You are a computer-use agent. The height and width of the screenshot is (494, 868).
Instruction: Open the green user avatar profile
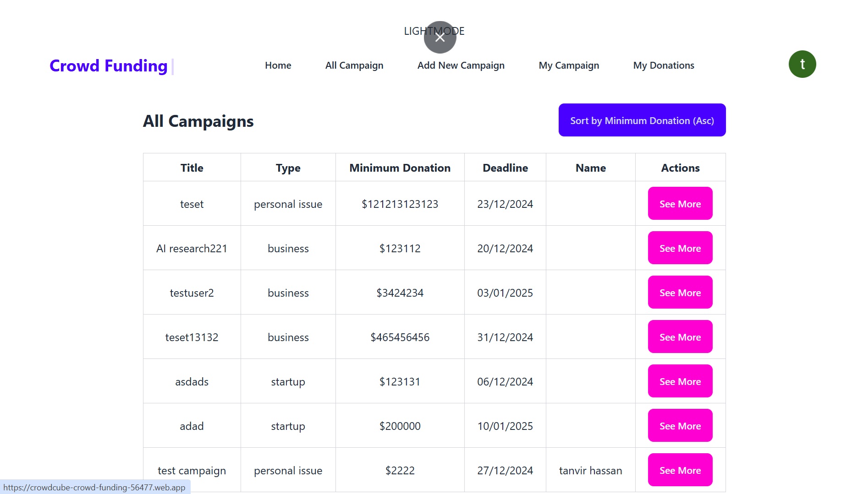click(x=802, y=64)
